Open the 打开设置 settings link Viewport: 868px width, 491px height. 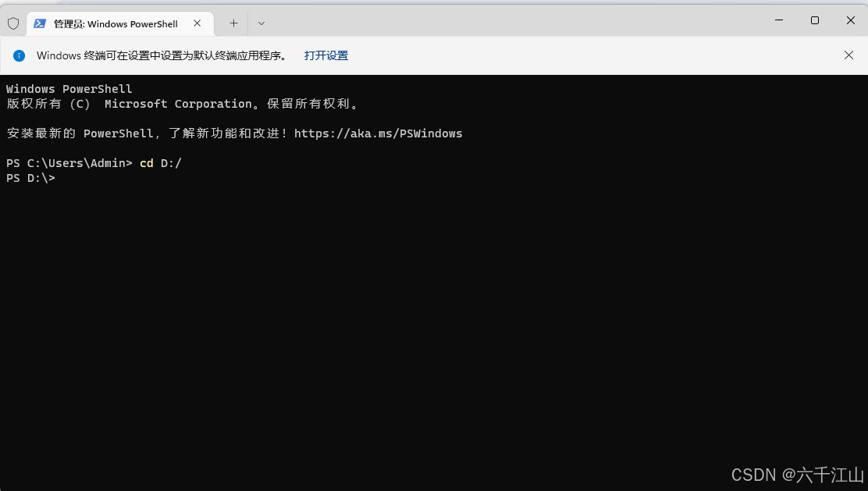pos(325,55)
